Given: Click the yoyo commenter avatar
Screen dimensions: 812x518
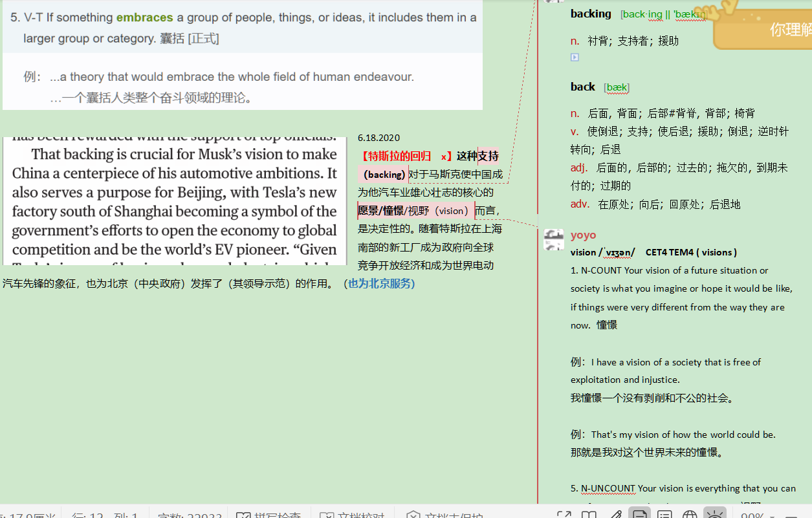Looking at the screenshot, I should tap(554, 239).
